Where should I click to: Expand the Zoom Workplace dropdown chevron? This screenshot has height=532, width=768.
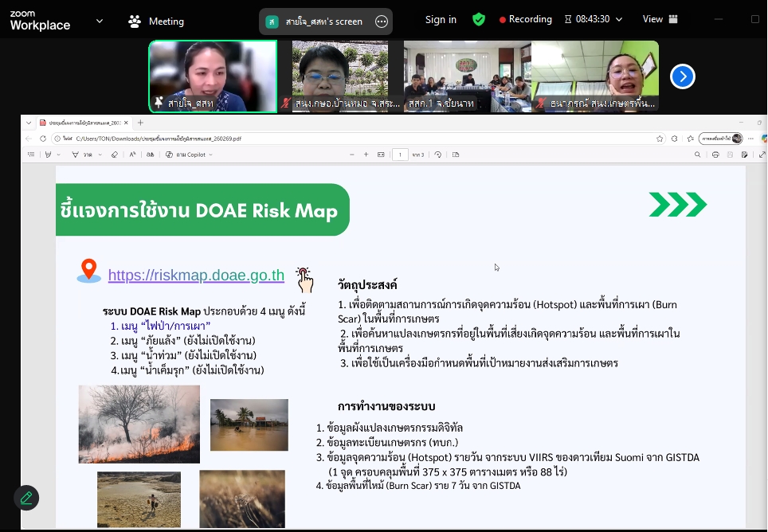pos(100,21)
